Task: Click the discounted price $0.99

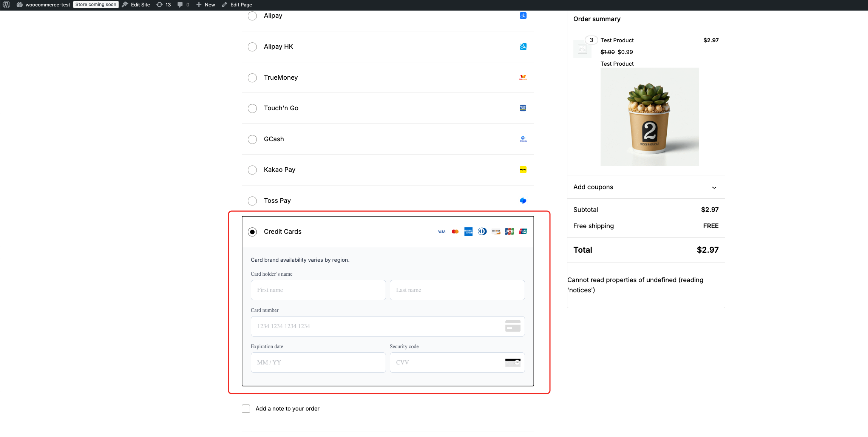Action: coord(625,52)
